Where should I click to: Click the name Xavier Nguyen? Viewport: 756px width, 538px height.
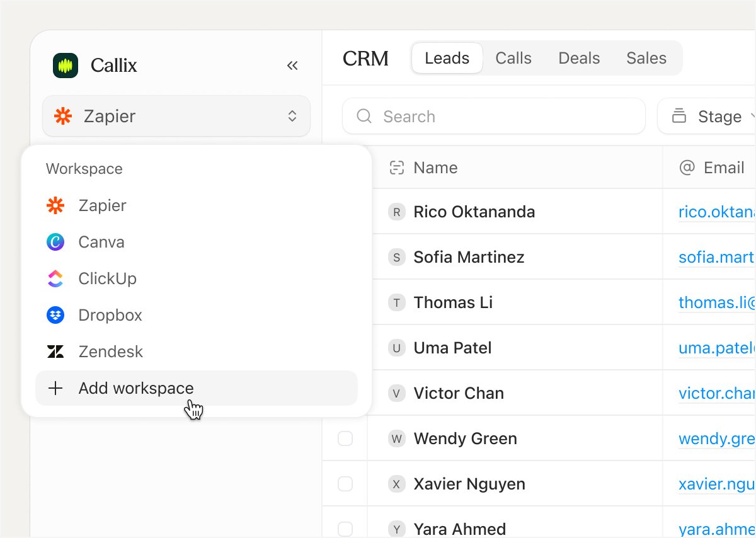point(469,484)
